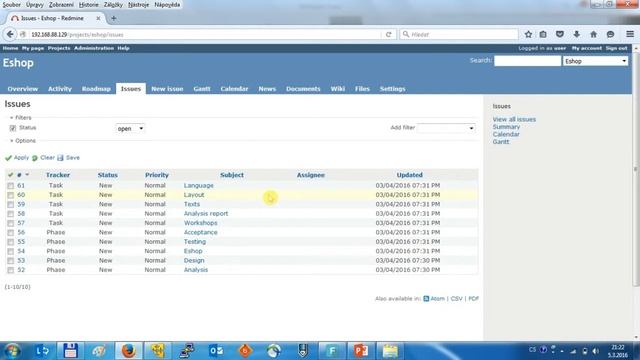Click the Hledat browser search box

pyautogui.click(x=459, y=35)
